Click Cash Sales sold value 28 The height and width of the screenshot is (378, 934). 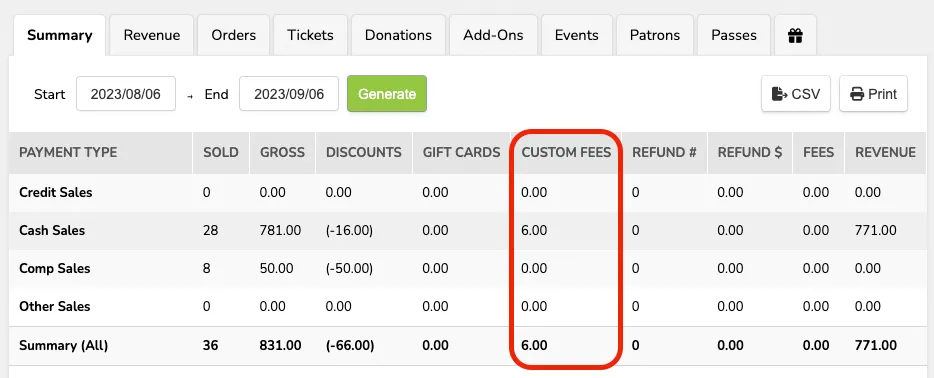(210, 230)
